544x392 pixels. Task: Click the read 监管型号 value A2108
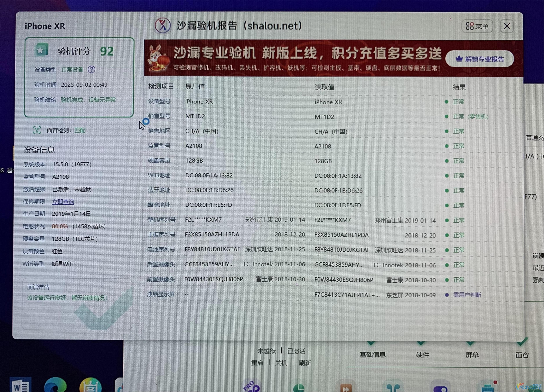point(323,146)
